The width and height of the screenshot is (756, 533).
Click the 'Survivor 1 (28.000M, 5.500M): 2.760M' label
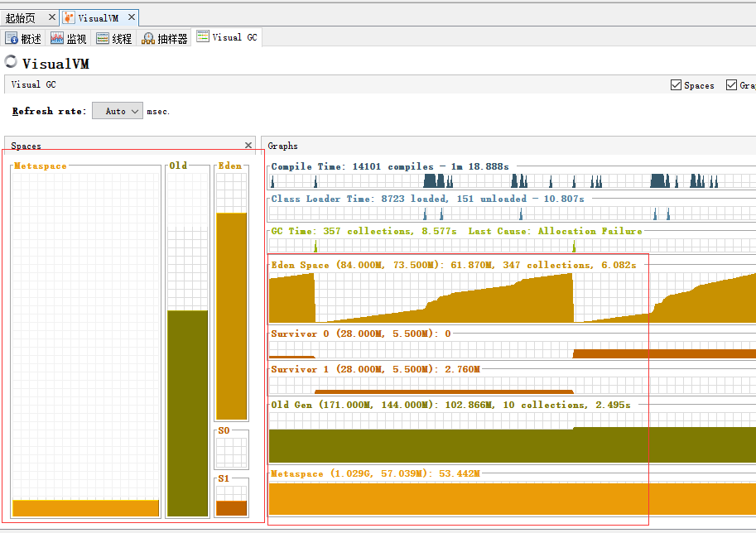coord(375,370)
